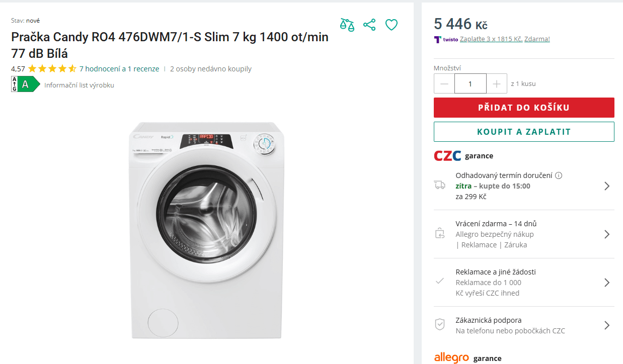Increase quantity with plus button

tap(497, 83)
